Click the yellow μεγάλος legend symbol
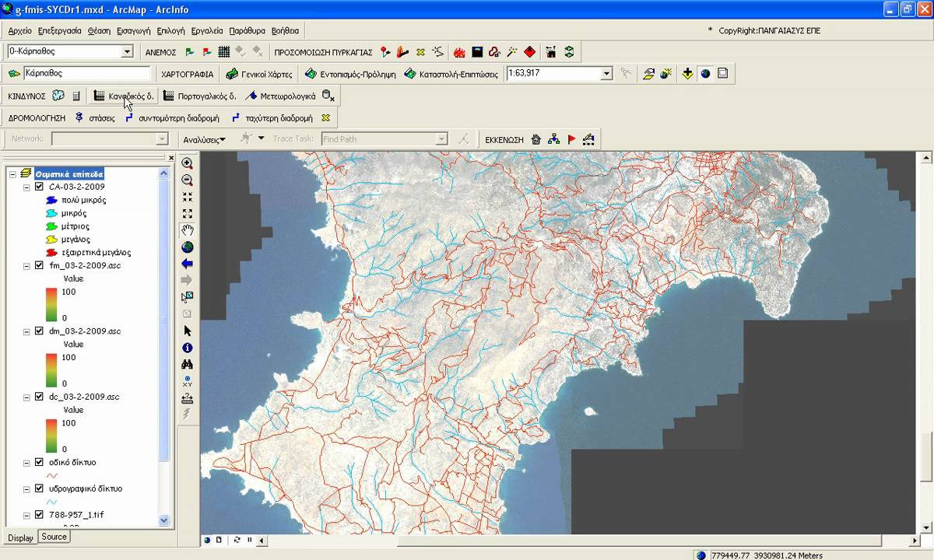Image resolution: width=934 pixels, height=560 pixels. (52, 239)
